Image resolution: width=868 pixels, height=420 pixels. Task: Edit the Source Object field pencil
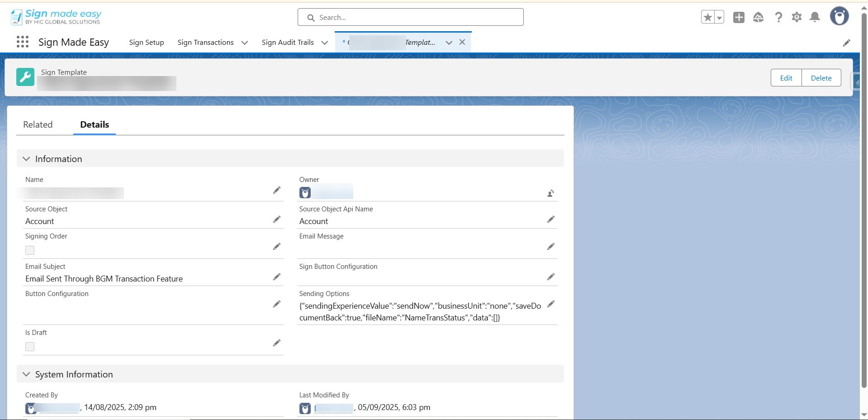tap(277, 220)
